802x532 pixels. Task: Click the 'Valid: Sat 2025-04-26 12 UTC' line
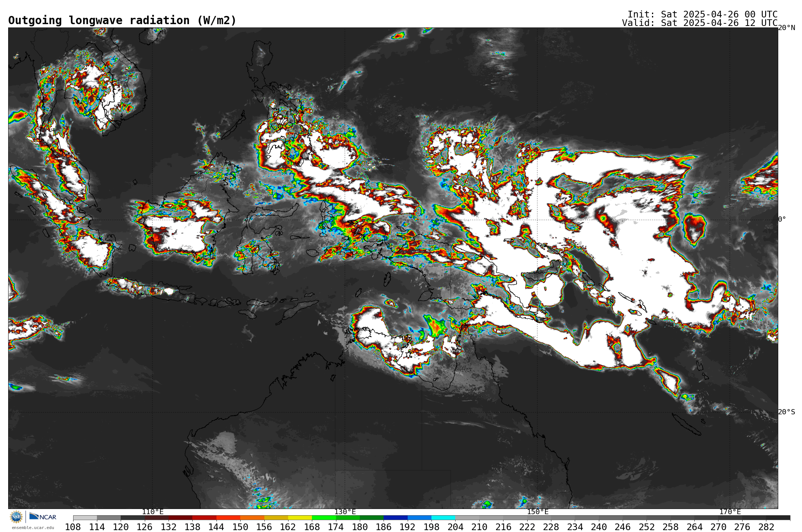pyautogui.click(x=700, y=23)
